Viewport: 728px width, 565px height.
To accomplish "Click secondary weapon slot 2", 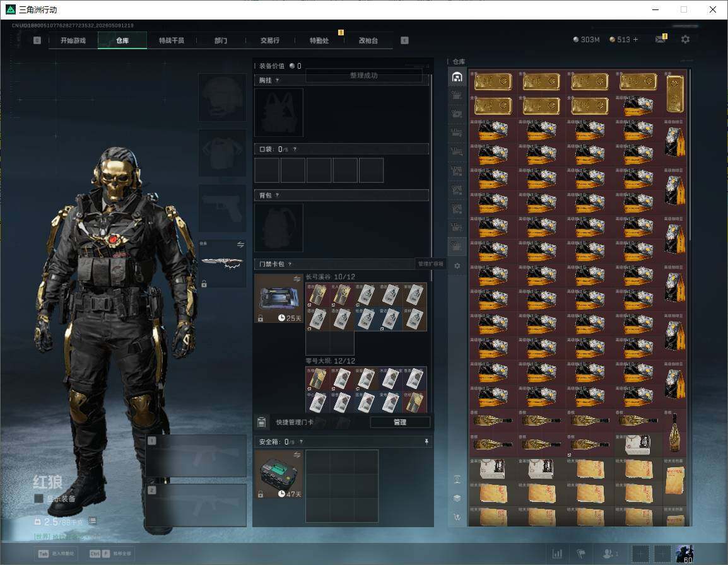I will [x=196, y=505].
